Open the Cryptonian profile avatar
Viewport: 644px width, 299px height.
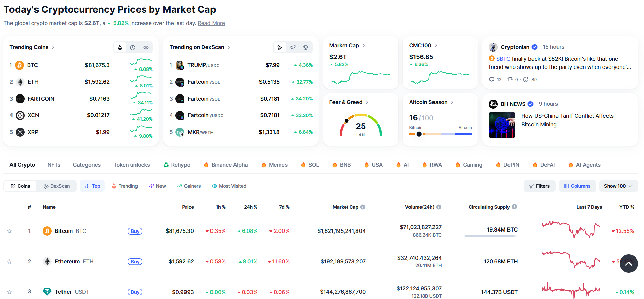coord(493,47)
